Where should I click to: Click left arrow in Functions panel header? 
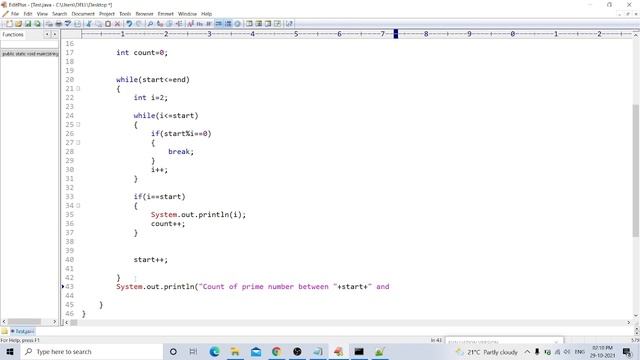(47, 34)
